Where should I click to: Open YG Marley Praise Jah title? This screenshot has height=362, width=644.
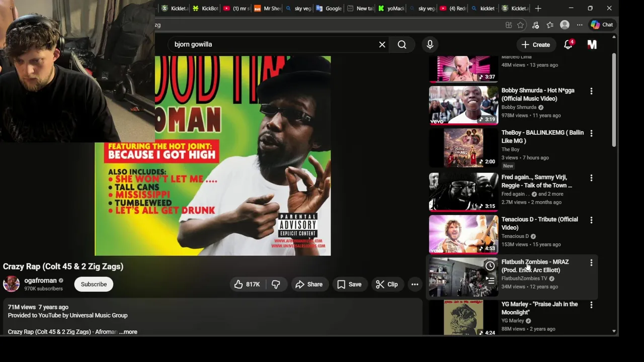[x=539, y=308]
